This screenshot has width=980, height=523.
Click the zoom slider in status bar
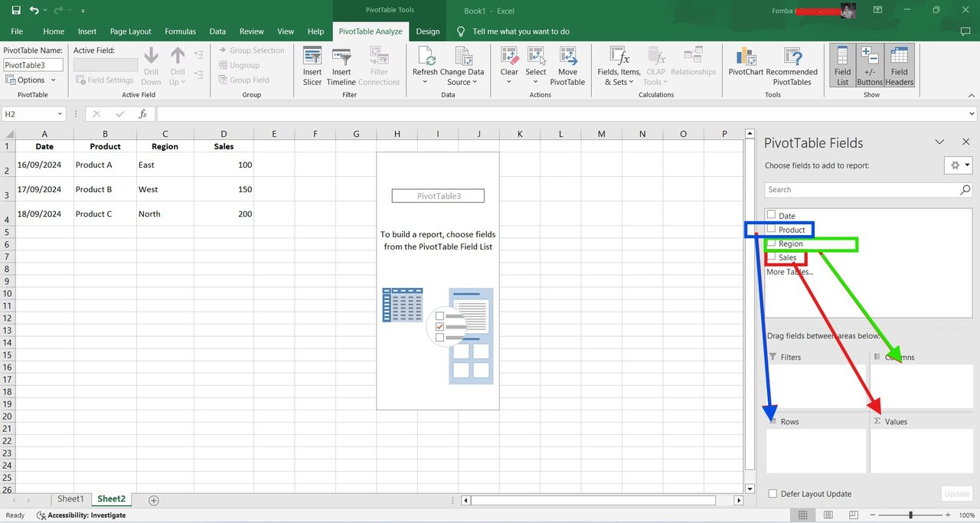click(910, 515)
